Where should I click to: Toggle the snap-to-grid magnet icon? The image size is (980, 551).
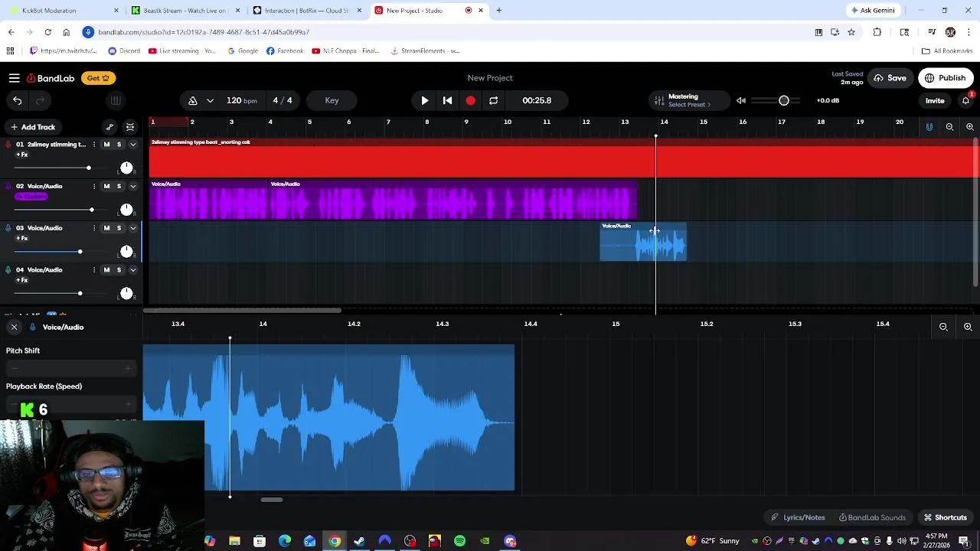pos(929,127)
